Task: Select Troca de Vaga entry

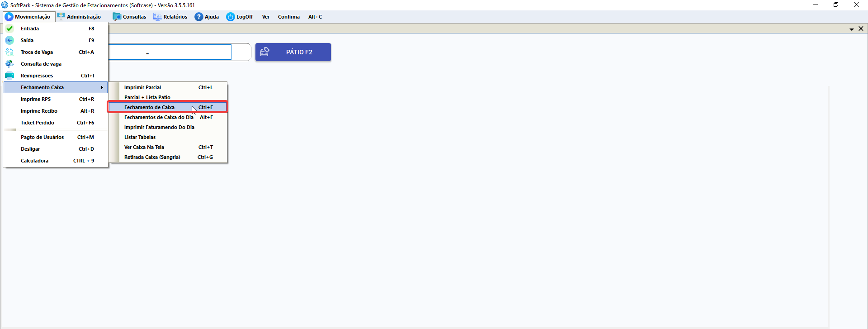Action: point(56,52)
